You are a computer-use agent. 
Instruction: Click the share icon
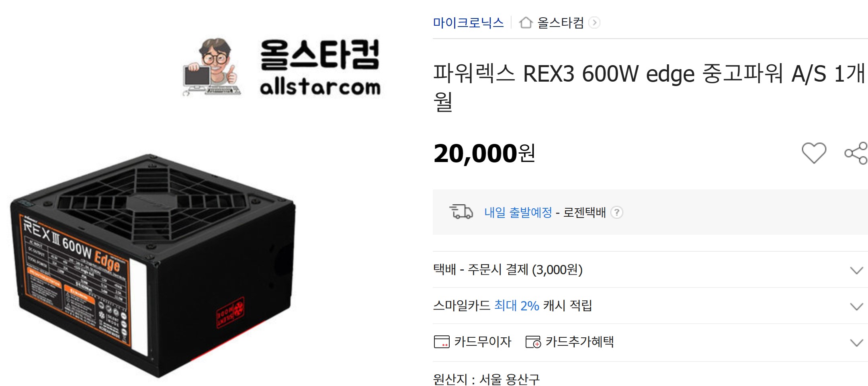click(x=856, y=153)
